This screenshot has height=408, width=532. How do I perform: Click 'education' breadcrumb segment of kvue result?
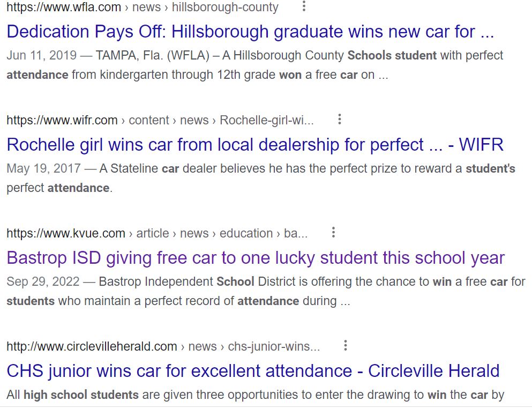(246, 233)
